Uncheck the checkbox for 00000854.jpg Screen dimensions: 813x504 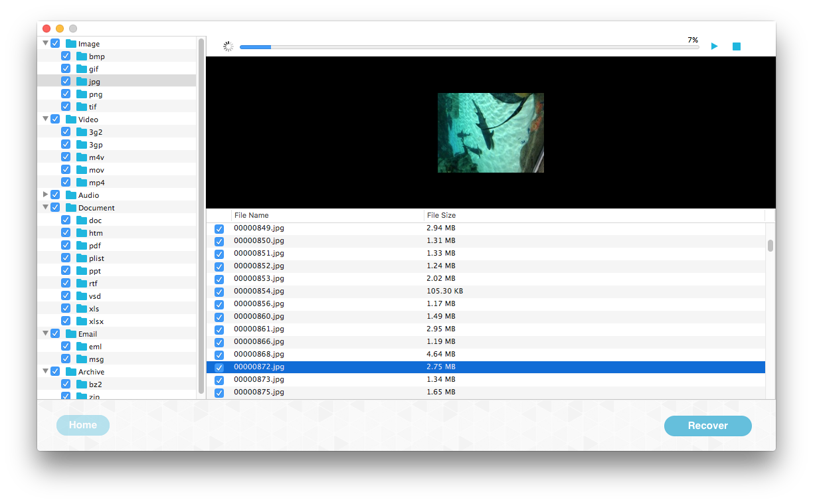tap(219, 292)
